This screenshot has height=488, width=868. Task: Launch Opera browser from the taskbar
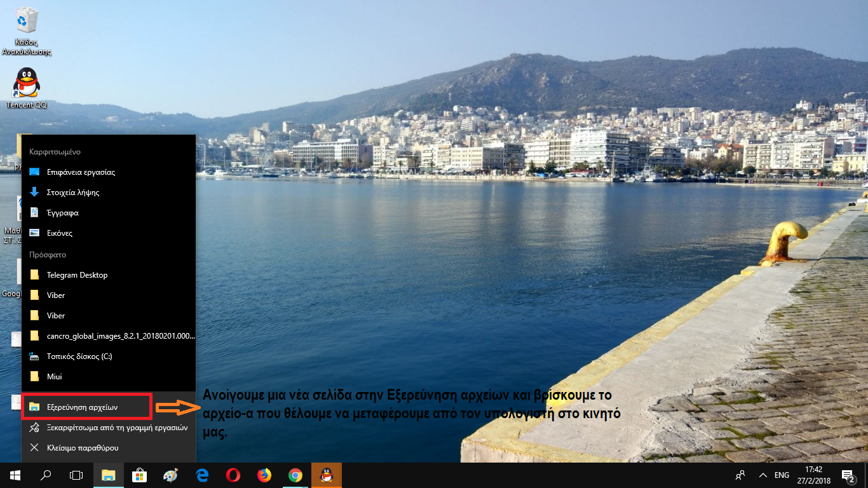(233, 475)
